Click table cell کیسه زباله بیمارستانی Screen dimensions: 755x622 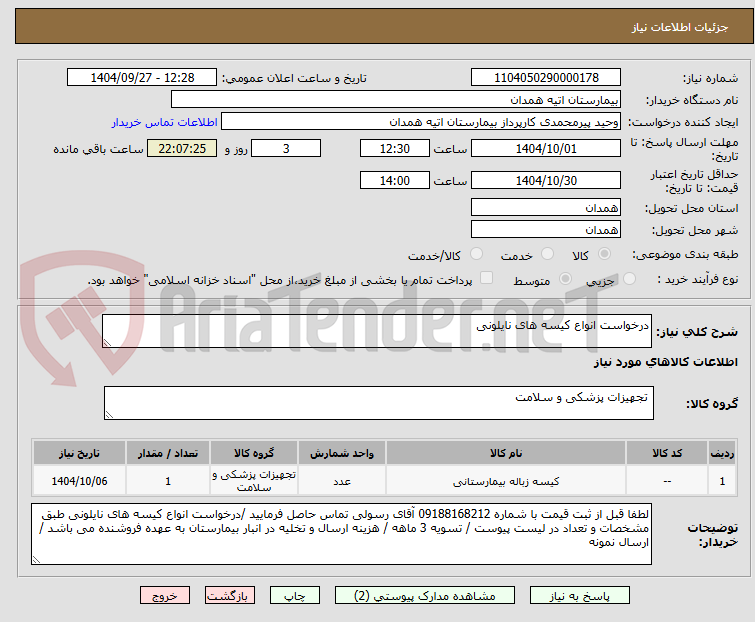506,481
